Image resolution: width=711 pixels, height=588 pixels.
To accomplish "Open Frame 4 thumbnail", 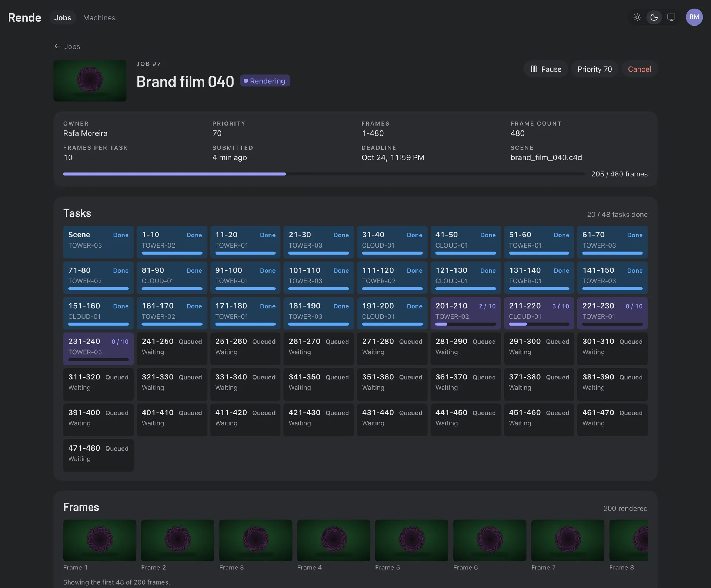I will coord(334,540).
